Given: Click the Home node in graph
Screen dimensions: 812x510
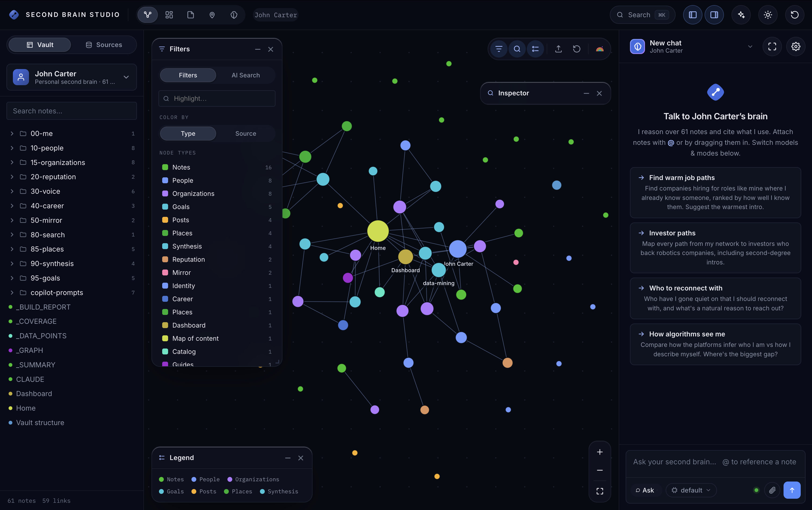Looking at the screenshot, I should point(378,231).
